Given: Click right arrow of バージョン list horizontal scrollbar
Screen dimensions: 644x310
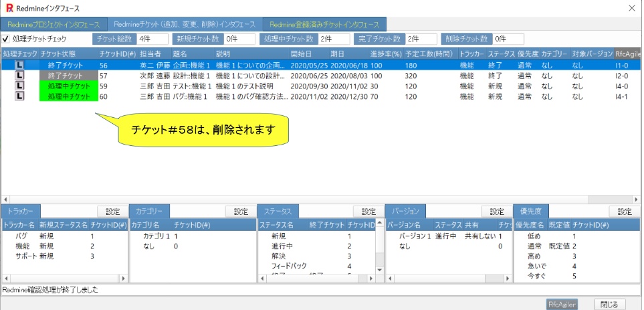Looking at the screenshot, I should coord(508,279).
